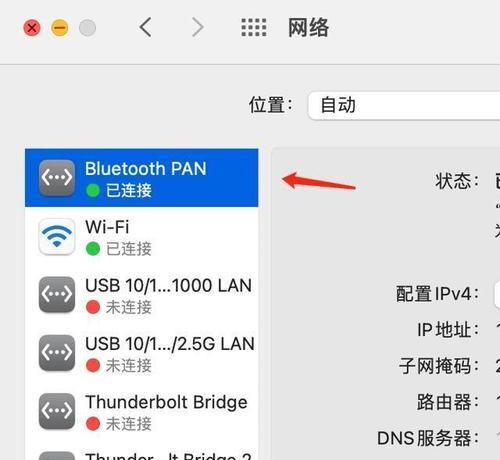Click the USB 10/1.../2.5G LAN icon
This screenshot has width=500, height=460.
click(x=57, y=353)
